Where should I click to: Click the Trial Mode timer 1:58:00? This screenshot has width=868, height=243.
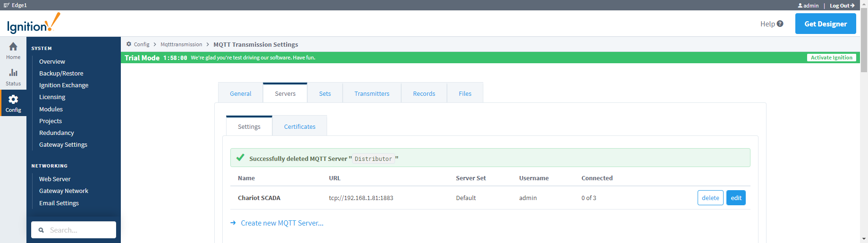[x=175, y=58]
